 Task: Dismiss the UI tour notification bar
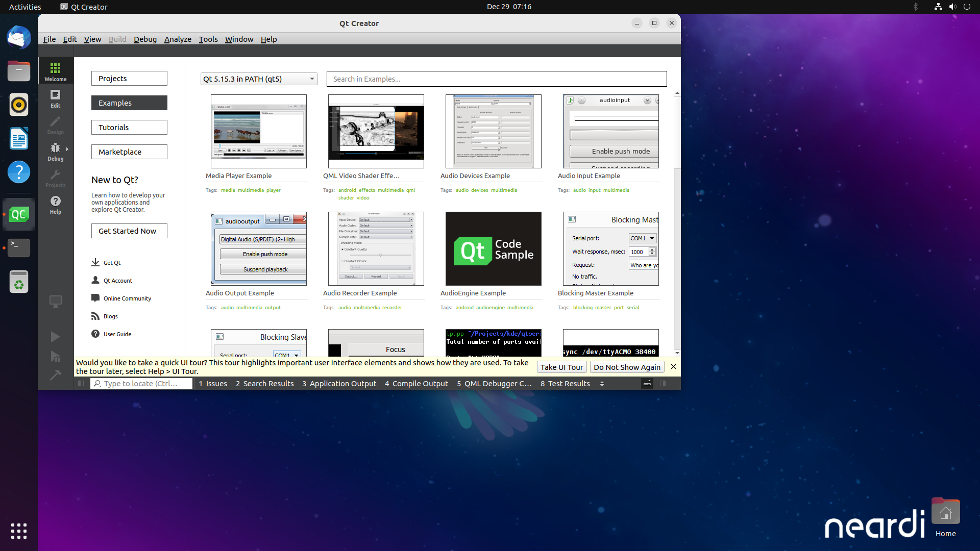point(673,366)
